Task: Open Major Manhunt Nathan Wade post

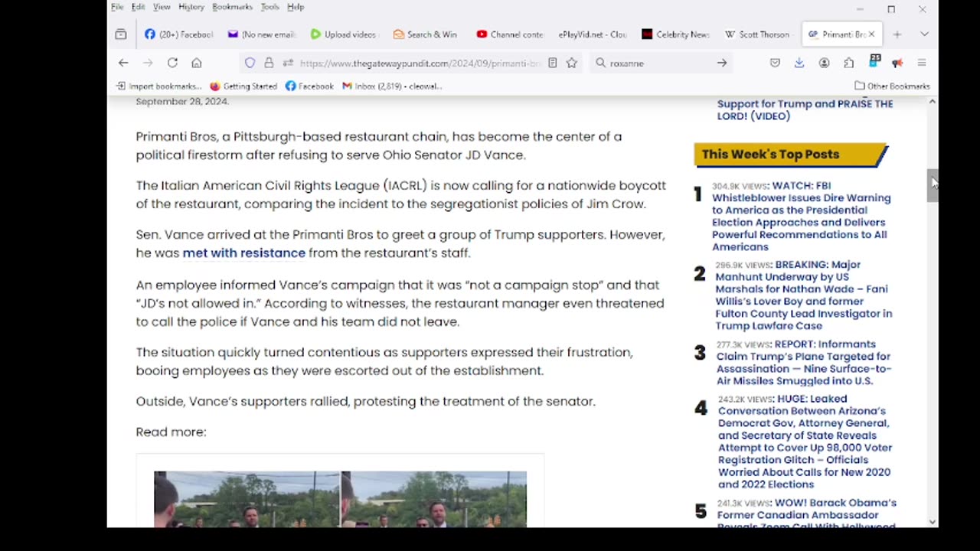Action: (803, 295)
